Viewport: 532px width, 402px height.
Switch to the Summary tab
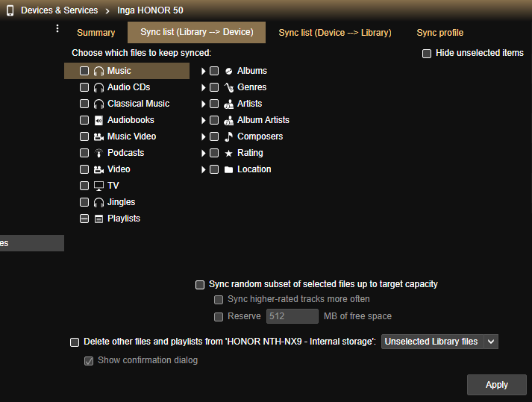click(96, 33)
